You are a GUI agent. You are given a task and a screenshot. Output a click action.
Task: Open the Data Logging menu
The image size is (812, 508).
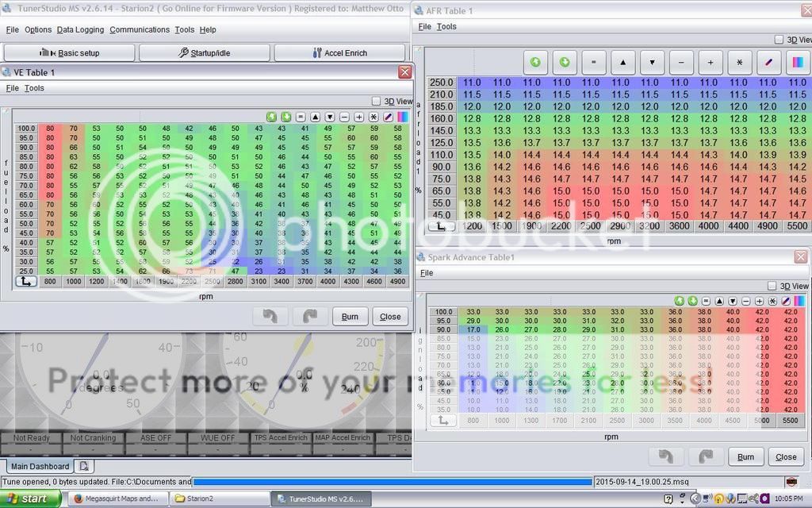[x=80, y=29]
